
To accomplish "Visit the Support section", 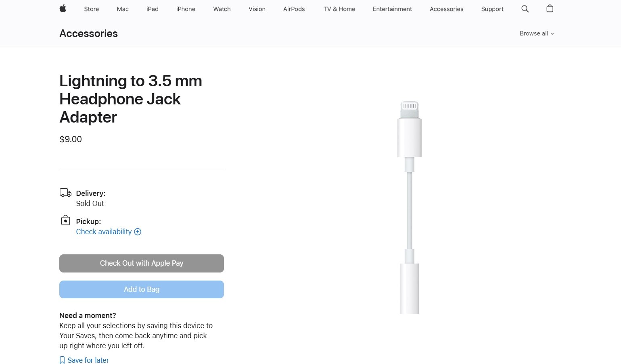I will tap(492, 9).
